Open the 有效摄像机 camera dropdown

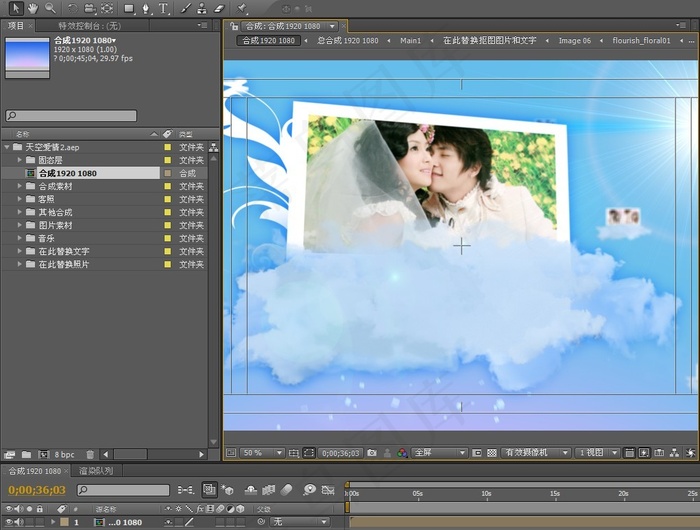536,453
